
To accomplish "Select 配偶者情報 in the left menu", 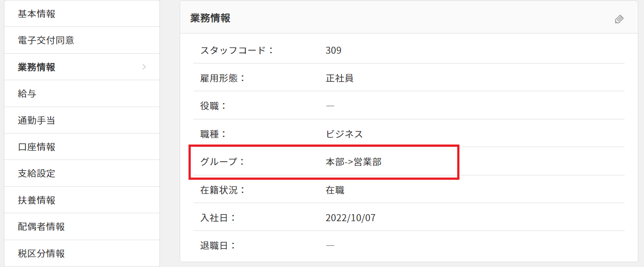I will (41, 227).
